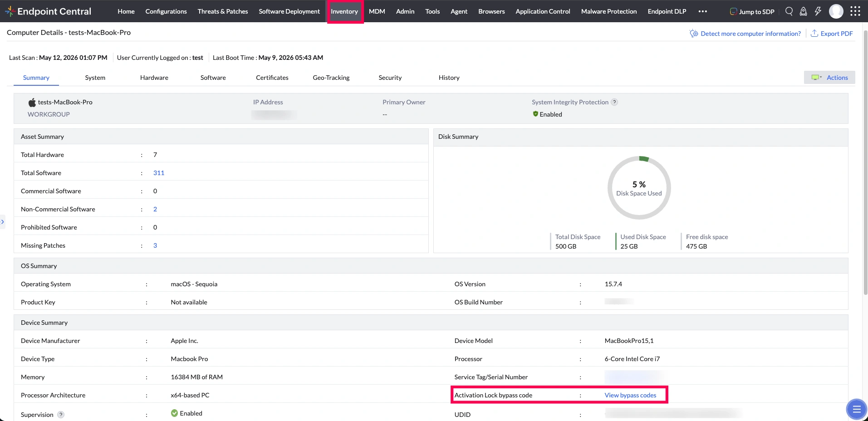Click the Export PDF link

(x=837, y=34)
